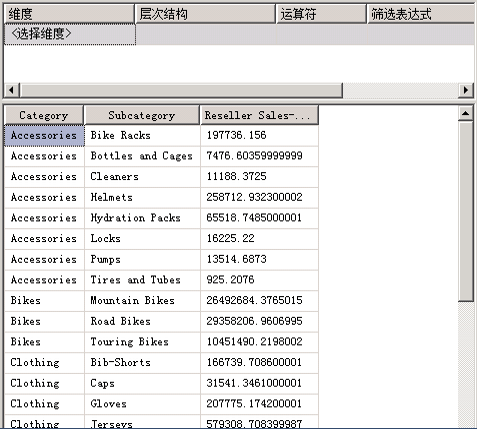This screenshot has width=477, height=429.
Task: Select the 16225.22 value cell
Action: 259,239
